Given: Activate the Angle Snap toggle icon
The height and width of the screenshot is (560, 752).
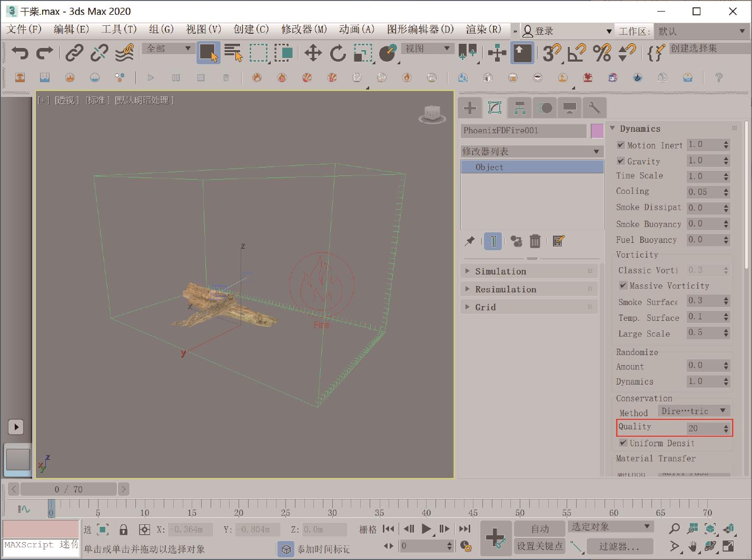Looking at the screenshot, I should pos(577,53).
